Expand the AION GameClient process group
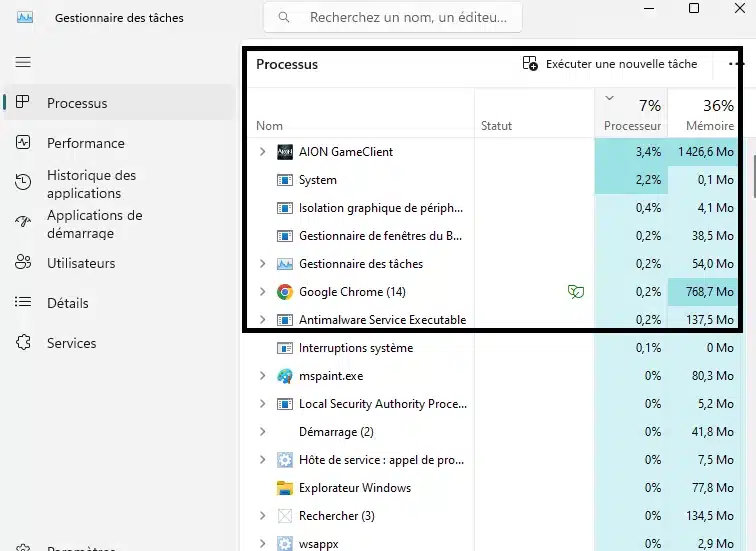This screenshot has height=551, width=756. (x=263, y=152)
